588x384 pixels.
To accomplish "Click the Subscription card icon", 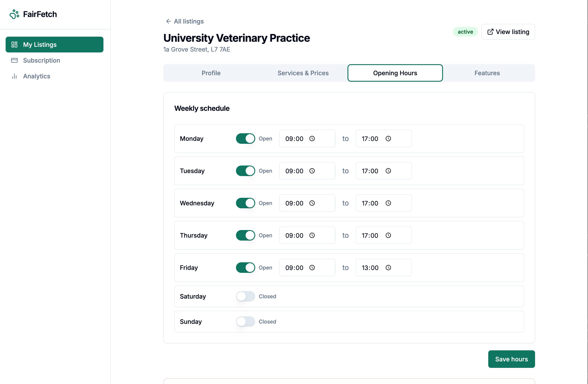I will (x=14, y=60).
